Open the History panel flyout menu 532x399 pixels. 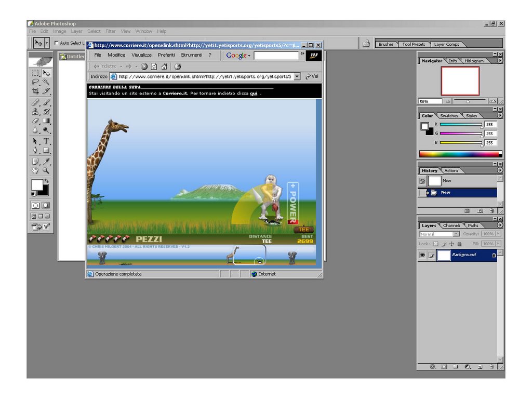click(500, 170)
